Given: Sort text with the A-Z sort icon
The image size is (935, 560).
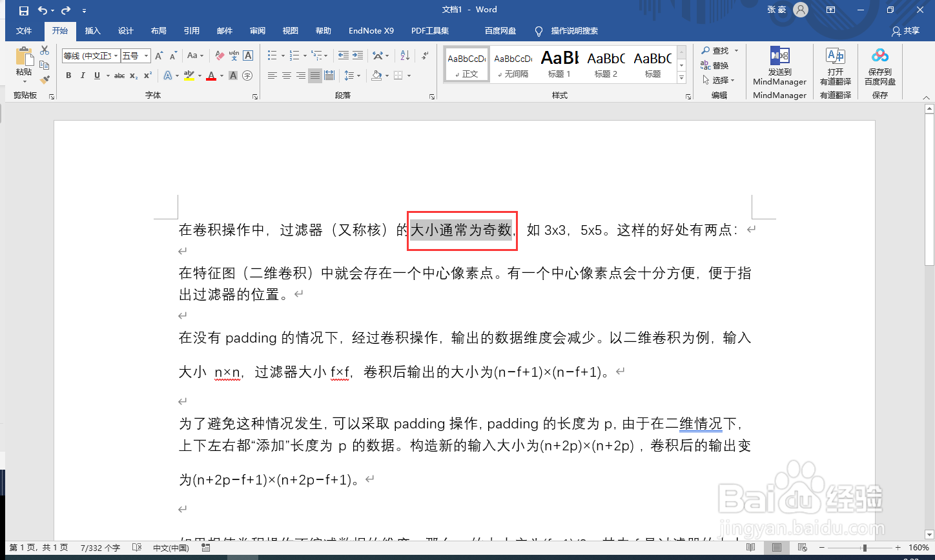Looking at the screenshot, I should click(x=405, y=56).
